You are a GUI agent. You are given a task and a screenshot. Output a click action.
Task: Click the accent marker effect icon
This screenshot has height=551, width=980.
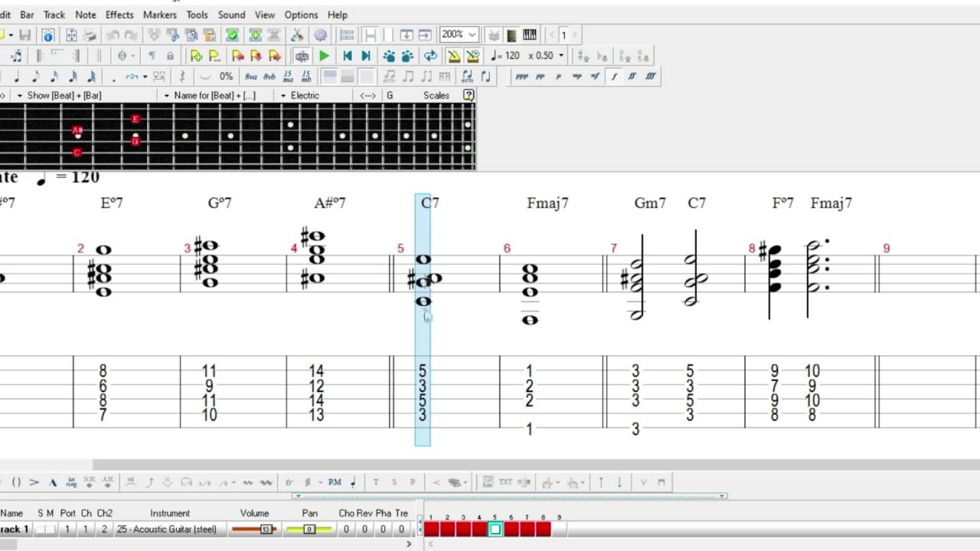tap(34, 482)
